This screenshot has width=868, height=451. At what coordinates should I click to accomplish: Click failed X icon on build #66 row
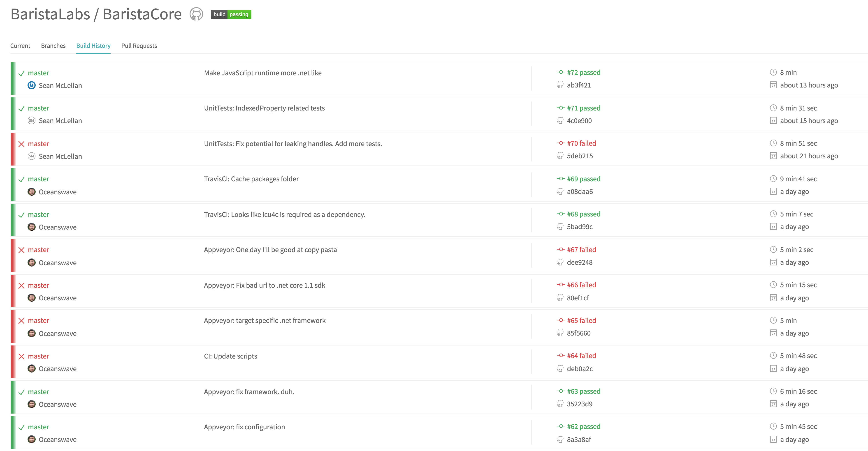point(21,286)
